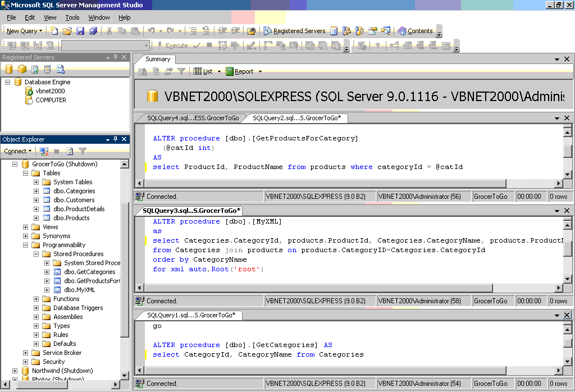Viewport: 575px width, 392px height.
Task: Expand the Northwind database node
Action: pos(15,371)
